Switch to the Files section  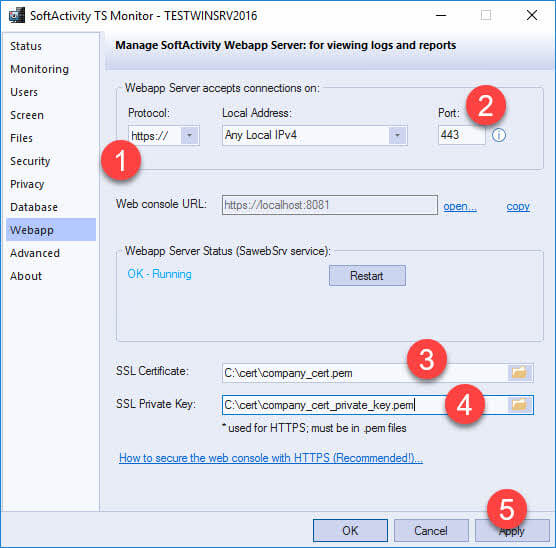point(21,138)
